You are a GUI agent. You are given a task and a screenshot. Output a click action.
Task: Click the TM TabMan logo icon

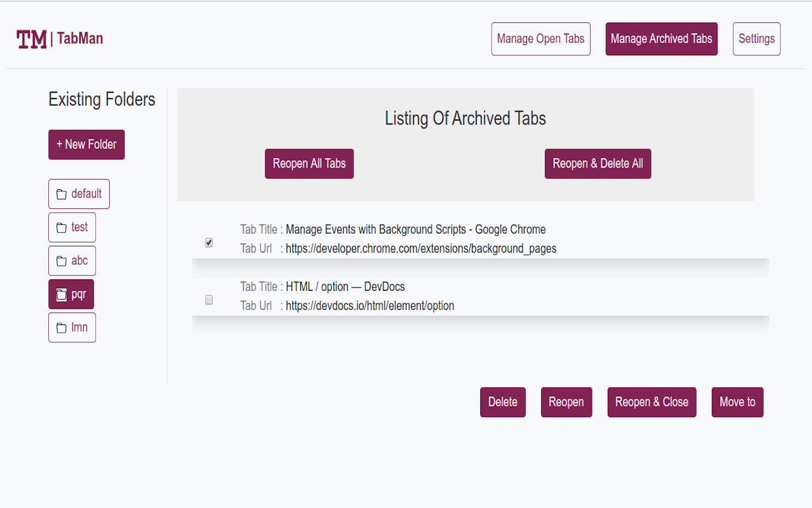pos(32,39)
